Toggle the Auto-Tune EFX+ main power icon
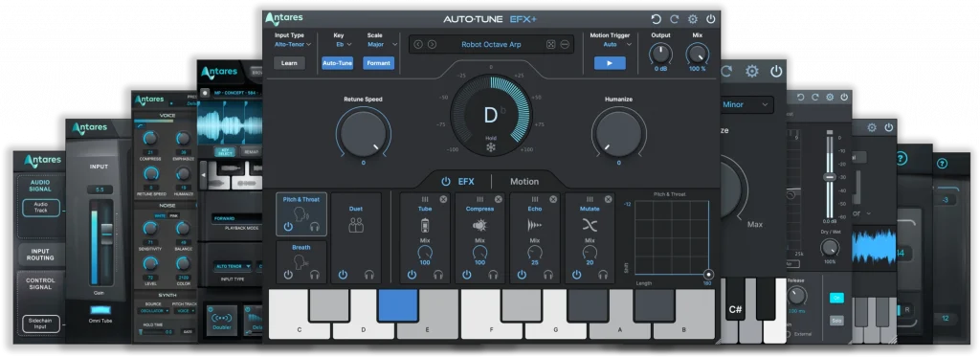Image resolution: width=980 pixels, height=357 pixels. (x=711, y=19)
